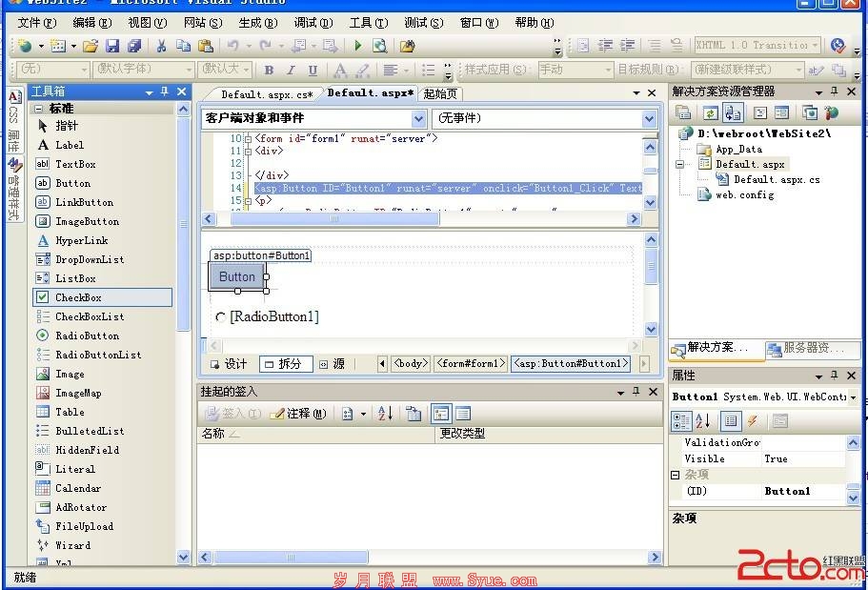Select web.config in Solution Explorer
868x590 pixels.
pos(744,195)
